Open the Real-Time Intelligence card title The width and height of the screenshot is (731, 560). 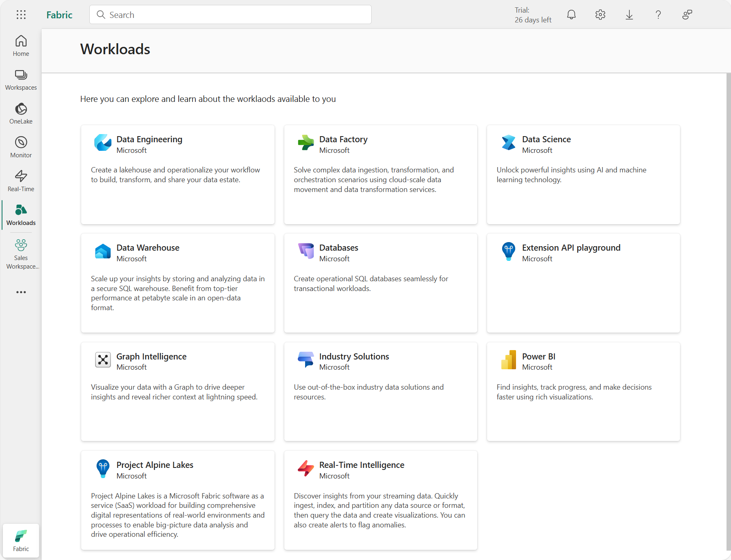pos(361,465)
